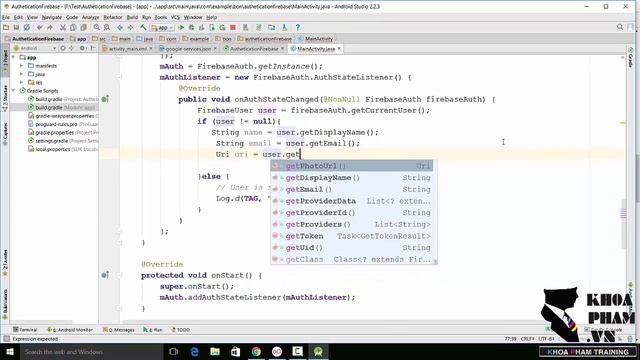
Task: Open the Refactor menu
Action: click(x=113, y=18)
